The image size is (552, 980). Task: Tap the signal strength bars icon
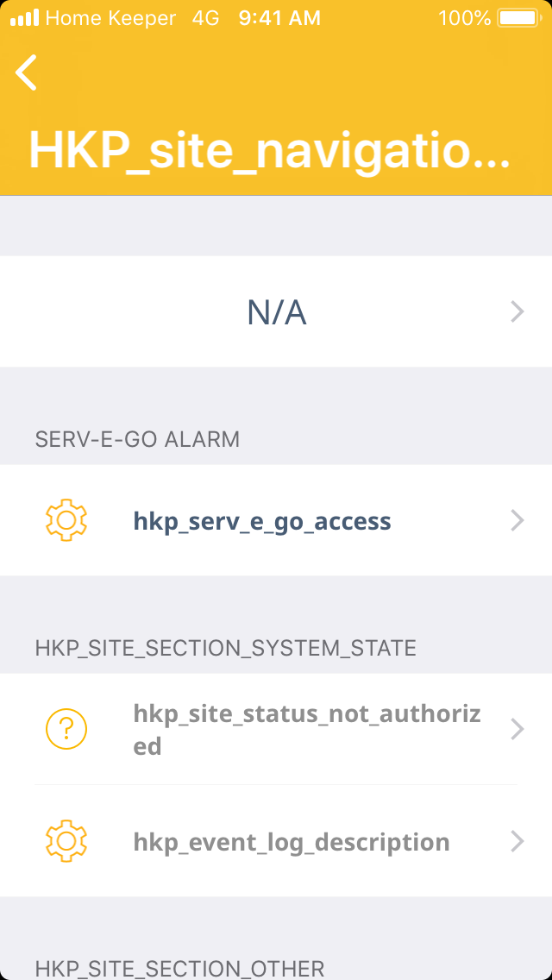[x=24, y=18]
